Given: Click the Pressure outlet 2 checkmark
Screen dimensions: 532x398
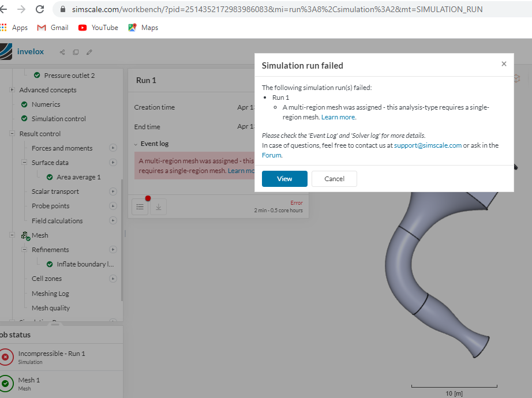Looking at the screenshot, I should (36, 75).
